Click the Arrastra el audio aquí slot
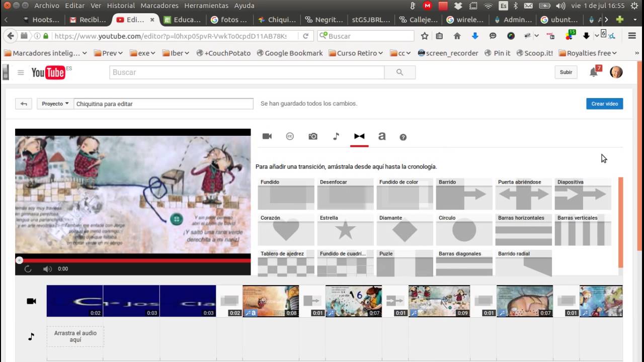This screenshot has height=362, width=644. 75,336
